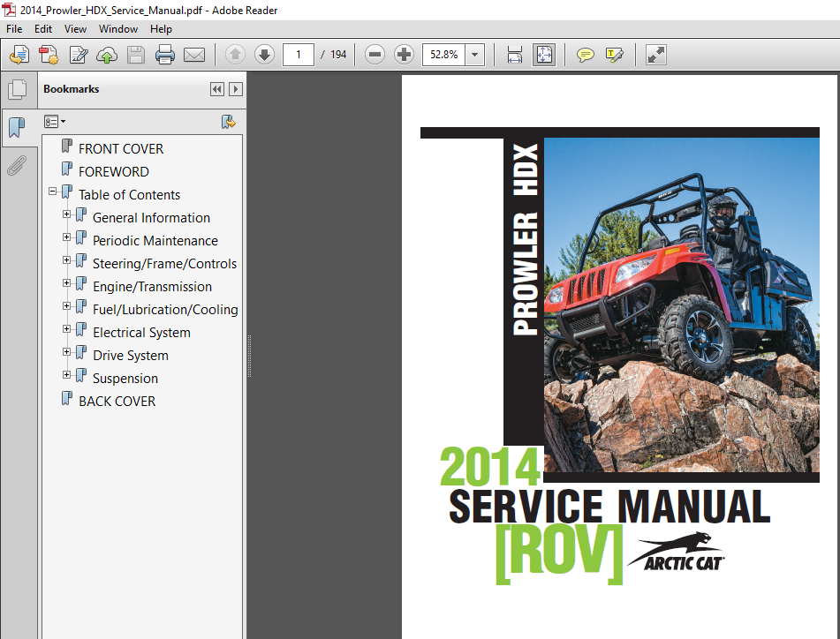Open the Page Thumbnails panel

18,89
